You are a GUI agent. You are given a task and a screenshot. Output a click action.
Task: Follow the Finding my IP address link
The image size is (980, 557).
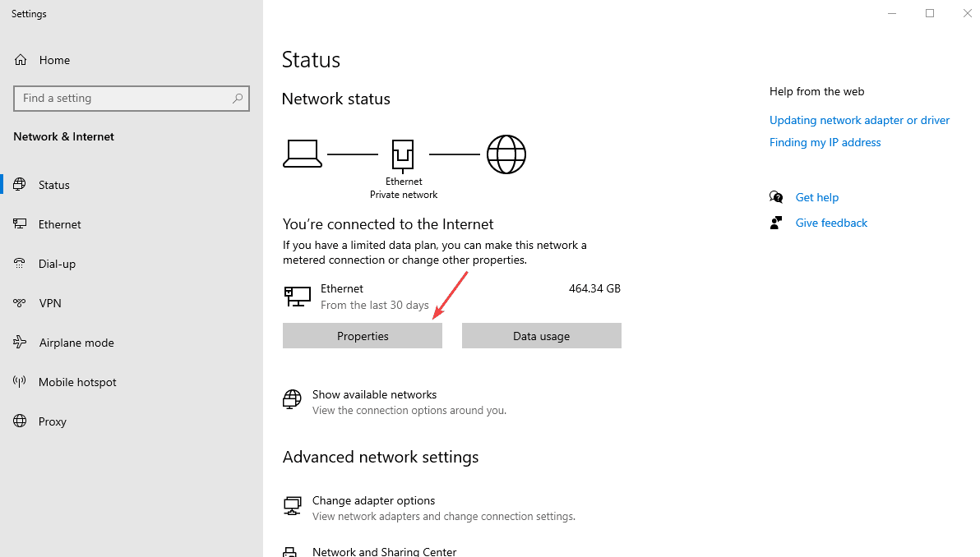point(825,142)
